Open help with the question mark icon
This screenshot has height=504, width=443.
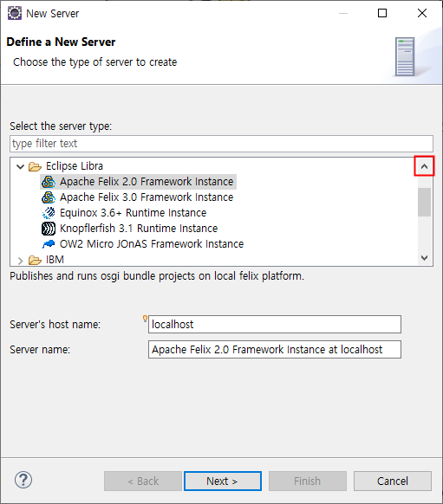23,481
